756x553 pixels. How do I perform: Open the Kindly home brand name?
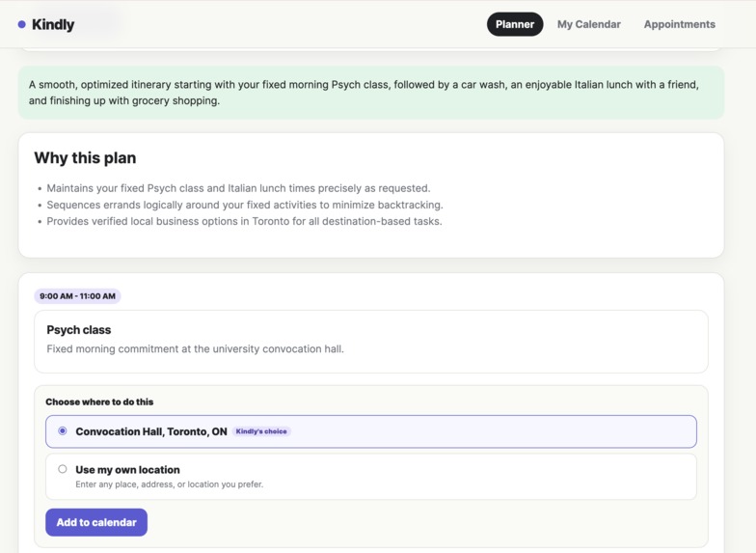tap(53, 25)
